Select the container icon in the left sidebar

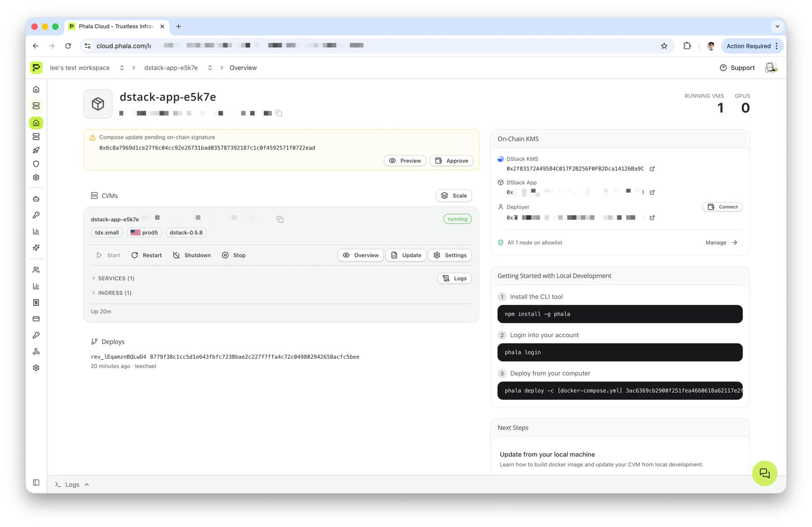click(36, 106)
